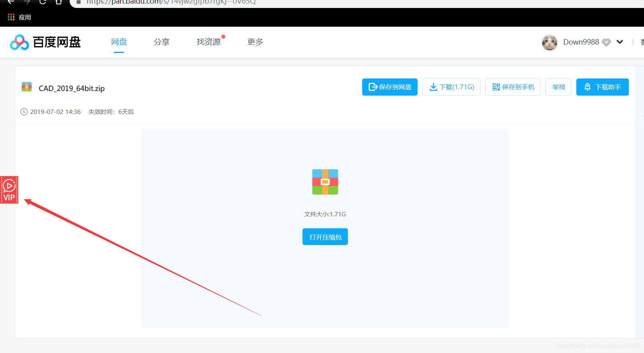The image size is (644, 353).
Task: Click the Baidu Netdisk logo
Action: (45, 42)
